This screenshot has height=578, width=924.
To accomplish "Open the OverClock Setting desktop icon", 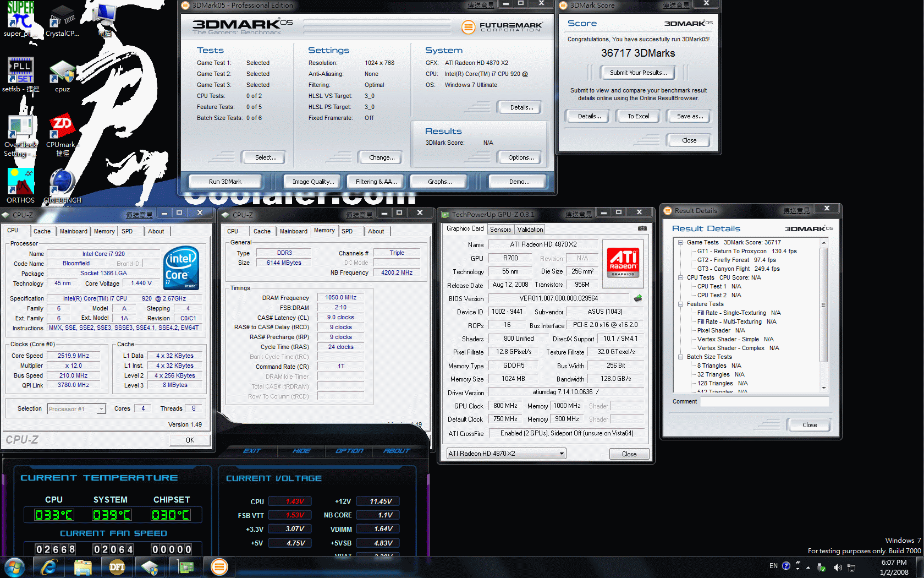I will (x=20, y=135).
